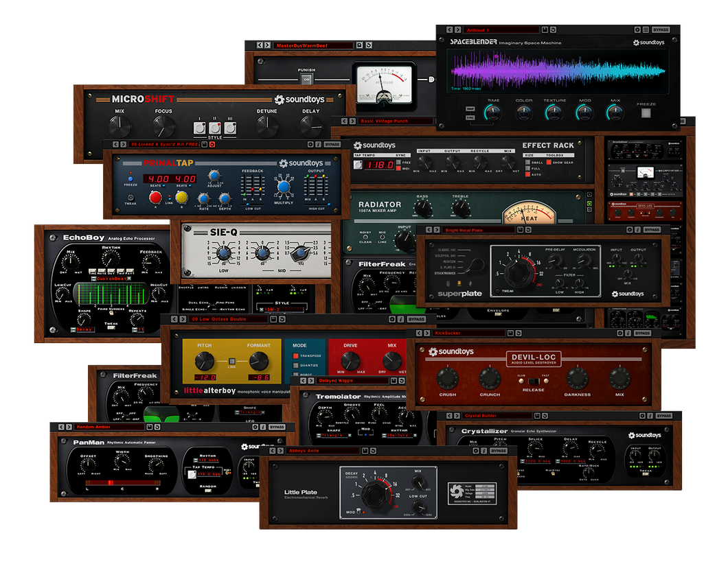The image size is (728, 562).
Task: Bypass the Devil-Loc plugin
Action: pyautogui.click(x=642, y=333)
